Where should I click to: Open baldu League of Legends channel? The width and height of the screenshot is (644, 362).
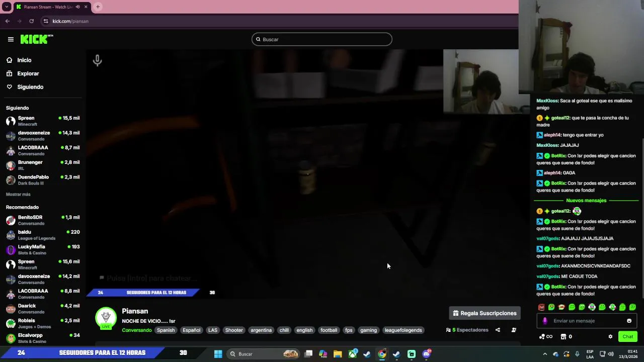(x=43, y=235)
